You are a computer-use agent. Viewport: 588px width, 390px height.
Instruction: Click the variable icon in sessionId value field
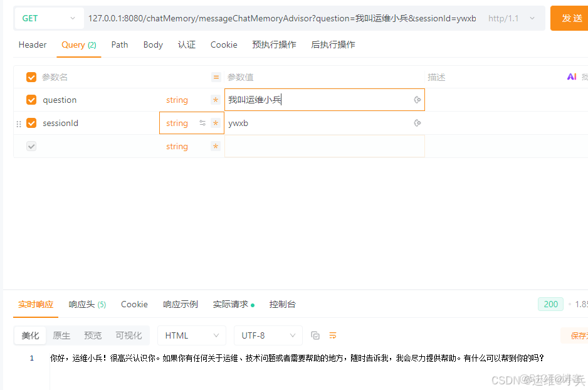417,123
